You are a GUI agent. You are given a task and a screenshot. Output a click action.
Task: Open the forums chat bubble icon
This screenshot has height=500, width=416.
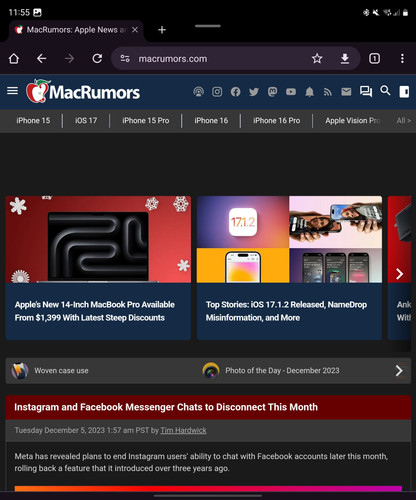click(x=366, y=91)
